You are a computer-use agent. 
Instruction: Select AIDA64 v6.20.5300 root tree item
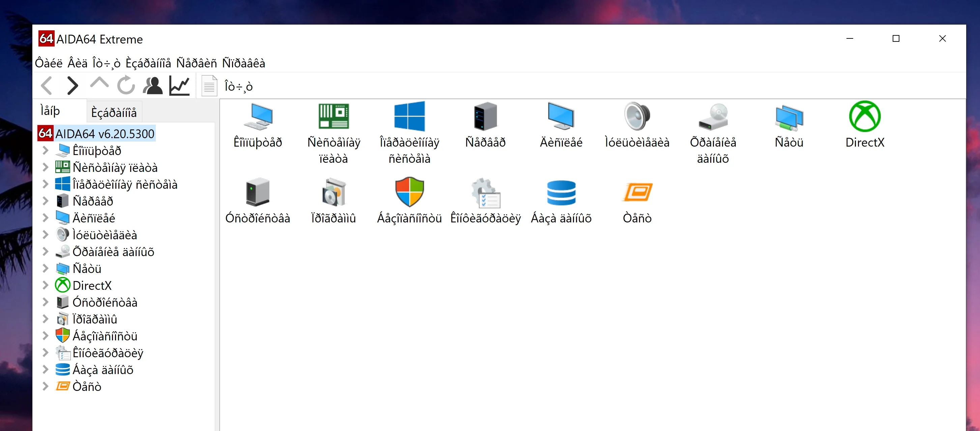pos(104,134)
